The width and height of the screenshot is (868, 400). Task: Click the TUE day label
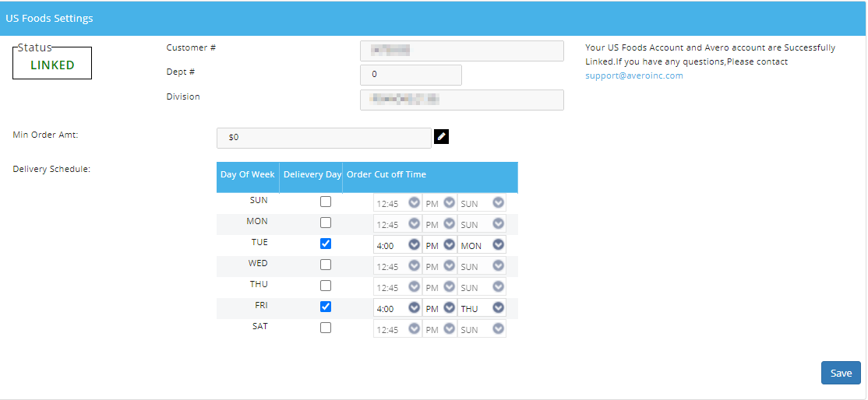(x=259, y=242)
